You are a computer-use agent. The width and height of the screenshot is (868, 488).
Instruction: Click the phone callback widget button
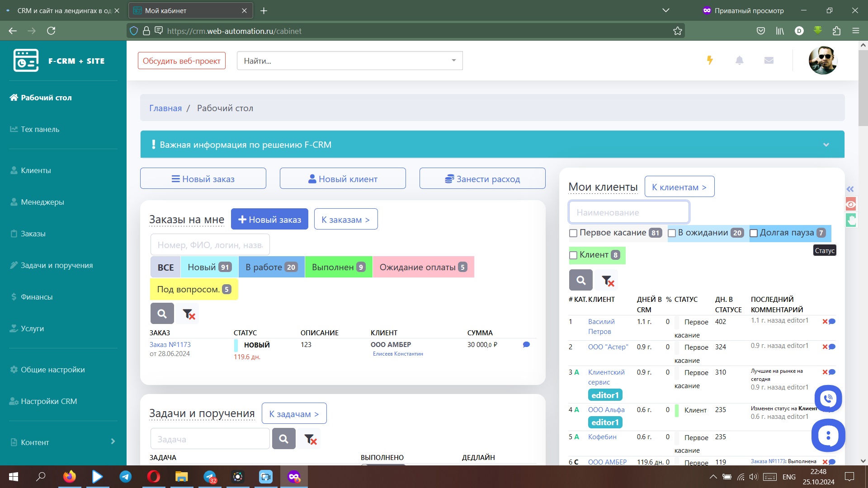[828, 398]
